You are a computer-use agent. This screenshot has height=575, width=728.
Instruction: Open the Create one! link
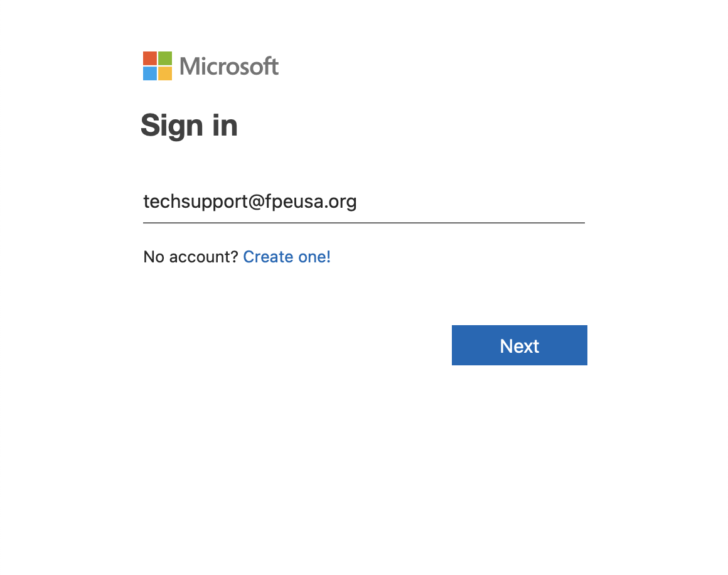tap(287, 256)
